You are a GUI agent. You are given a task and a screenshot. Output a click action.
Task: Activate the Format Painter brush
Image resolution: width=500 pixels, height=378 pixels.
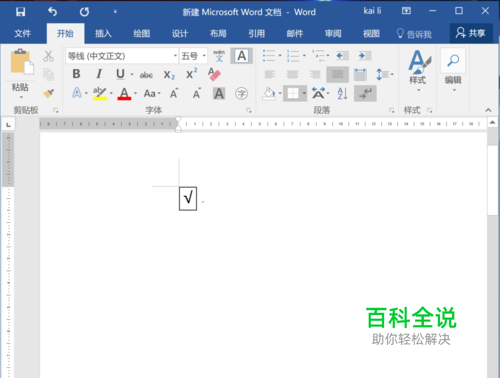coord(49,93)
